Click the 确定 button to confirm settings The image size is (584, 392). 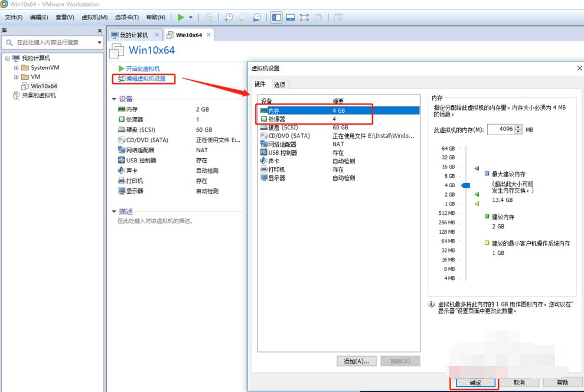475,383
